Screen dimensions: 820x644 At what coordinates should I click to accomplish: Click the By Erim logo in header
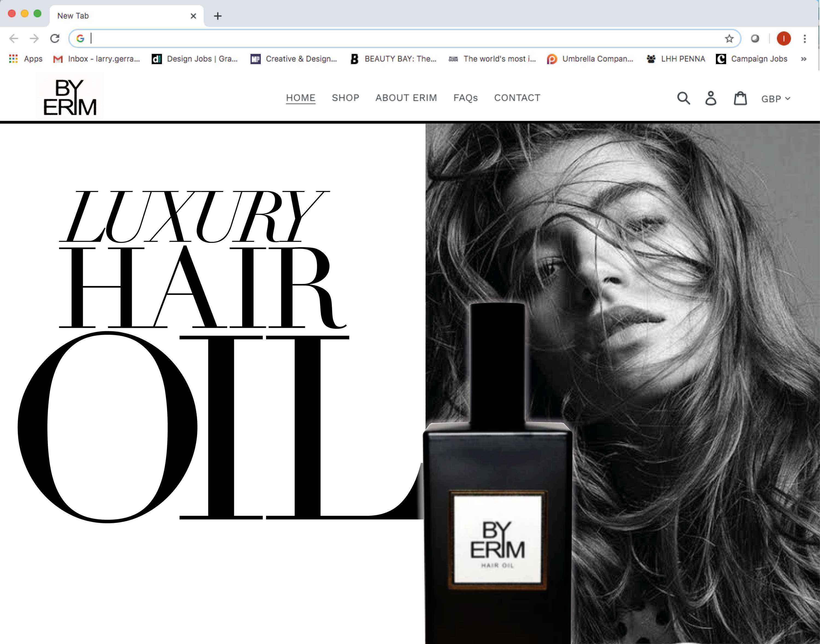(70, 97)
